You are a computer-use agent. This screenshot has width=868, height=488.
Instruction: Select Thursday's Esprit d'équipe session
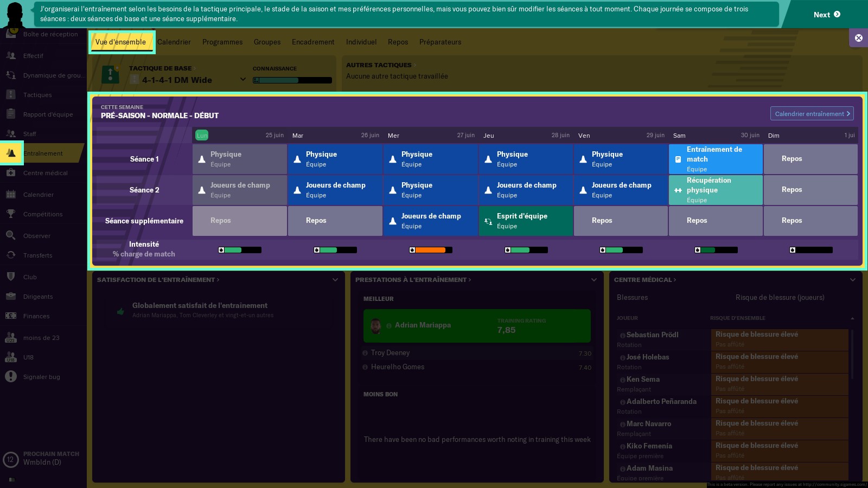[x=526, y=221]
